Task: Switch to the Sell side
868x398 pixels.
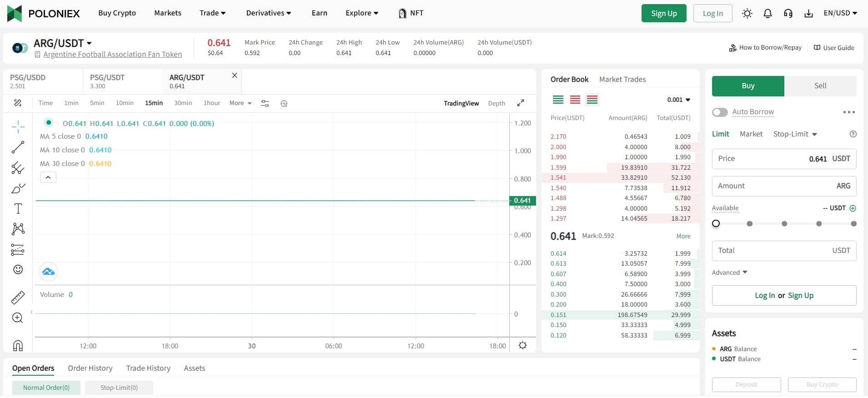Action: coord(820,86)
